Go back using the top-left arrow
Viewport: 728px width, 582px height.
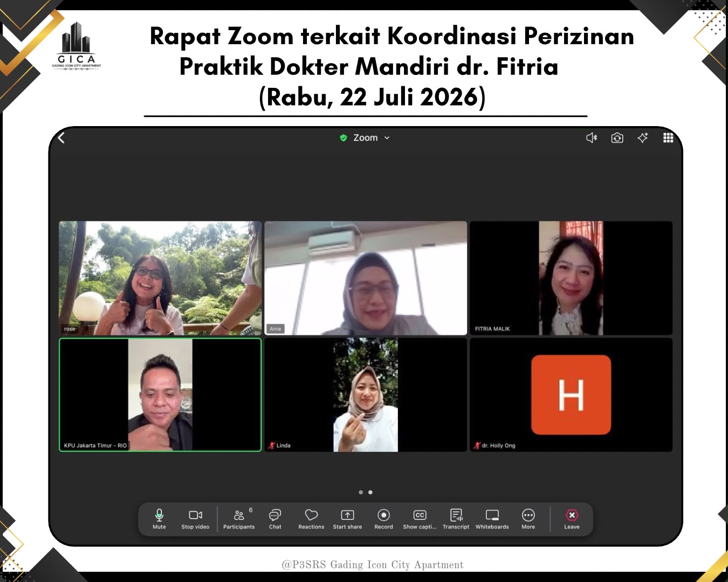point(61,137)
